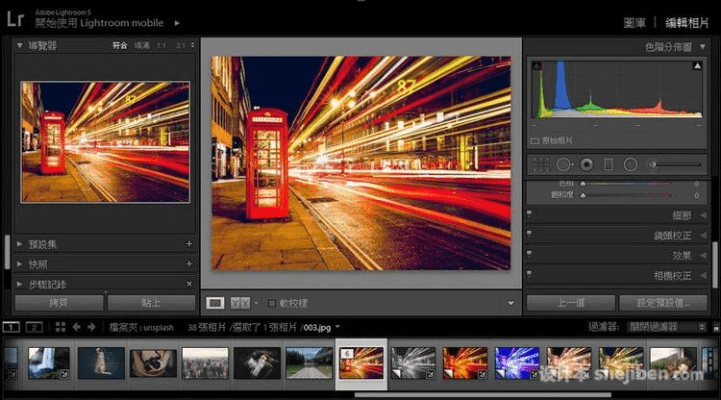This screenshot has width=721, height=400.
Task: Enable the 軟校樣 soft proofing checkbox
Action: point(272,303)
